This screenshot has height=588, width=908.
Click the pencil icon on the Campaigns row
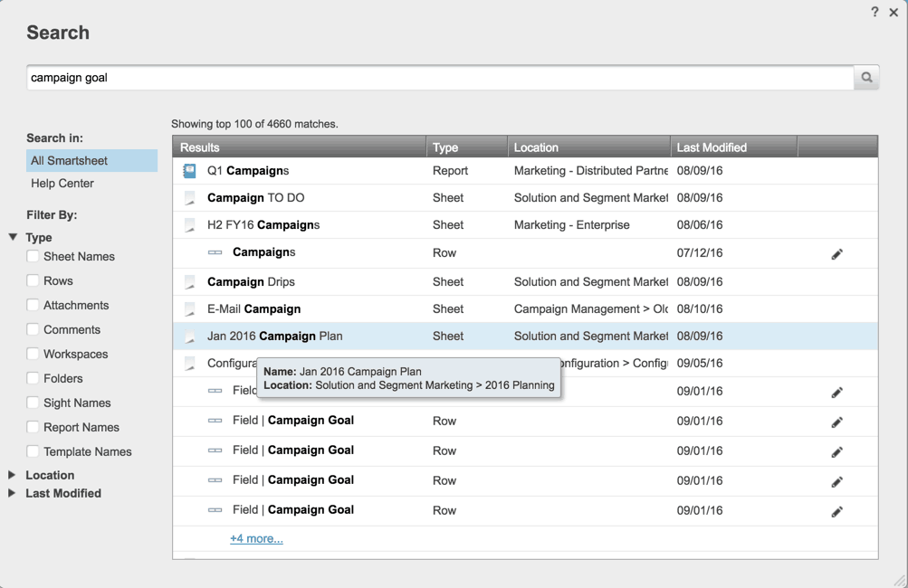(836, 254)
